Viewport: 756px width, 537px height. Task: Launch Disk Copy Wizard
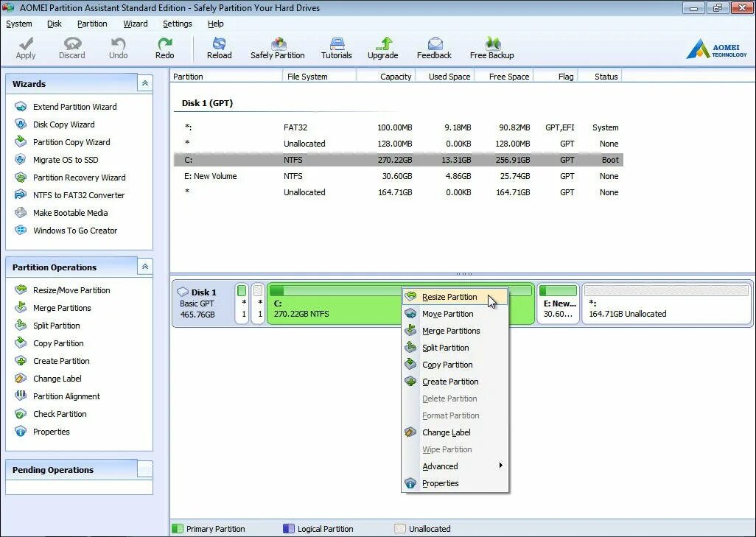click(x=55, y=124)
